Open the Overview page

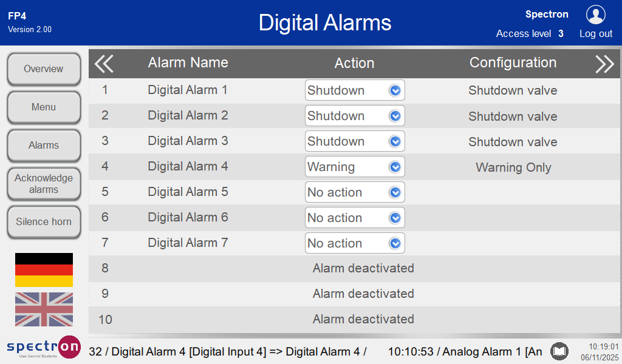coord(44,69)
